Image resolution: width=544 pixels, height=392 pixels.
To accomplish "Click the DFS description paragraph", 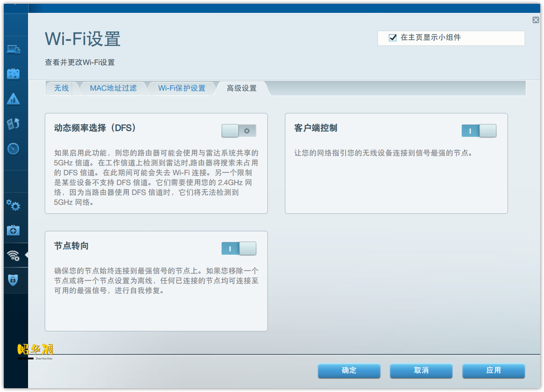I will (x=156, y=178).
